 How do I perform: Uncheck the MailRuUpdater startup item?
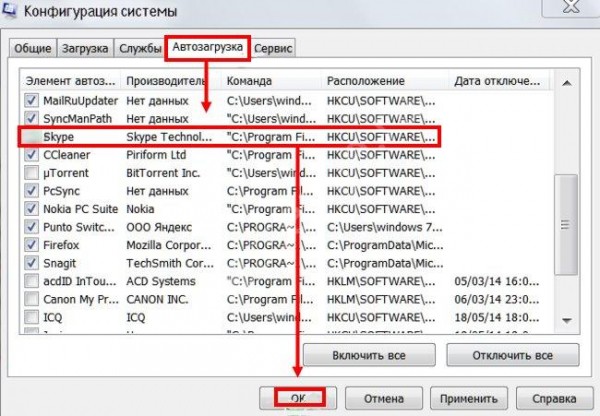[x=31, y=101]
